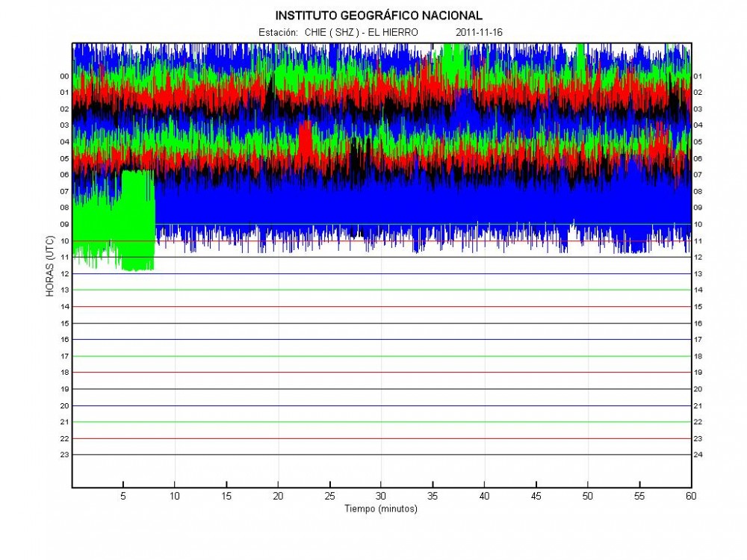Click the flat red trace at hour 14
Viewport: 747px width, 560px height.
pos(381,307)
